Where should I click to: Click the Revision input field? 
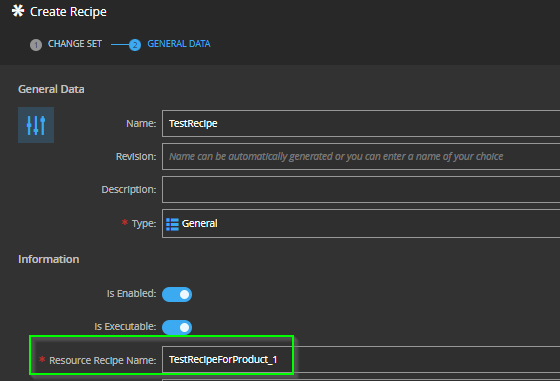point(361,156)
